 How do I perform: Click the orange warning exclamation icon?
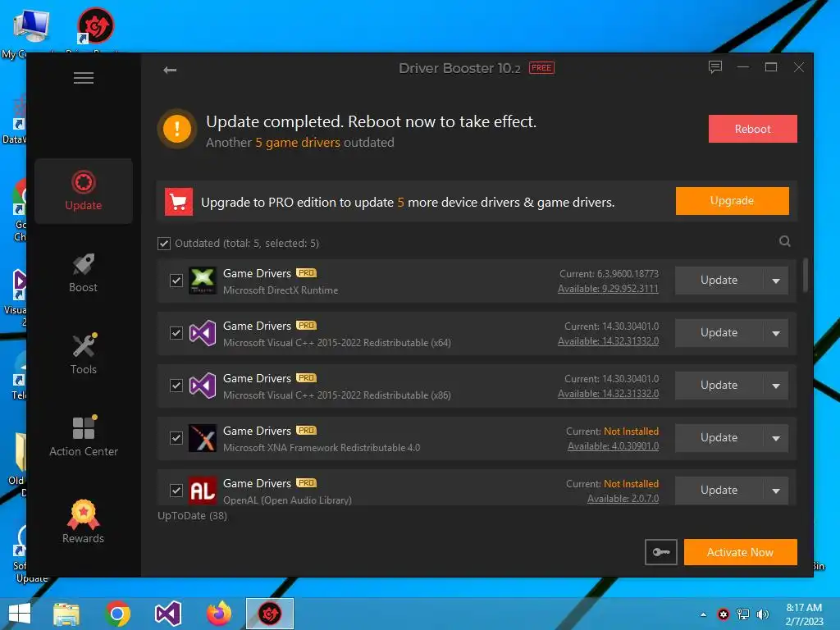click(177, 129)
